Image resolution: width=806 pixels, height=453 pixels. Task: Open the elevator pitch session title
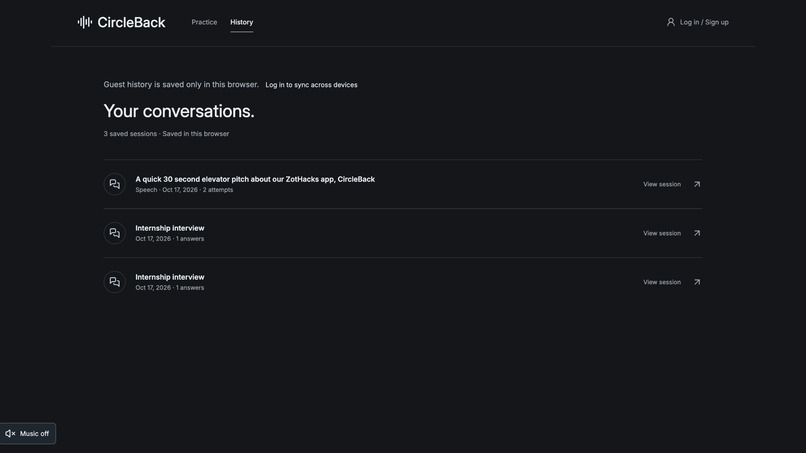click(x=255, y=179)
